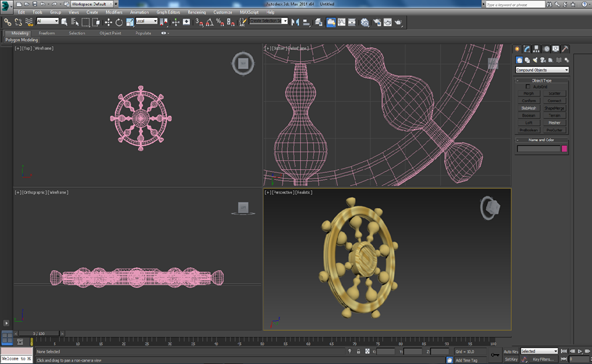
Task: Select the Cameras category icon
Action: (543, 60)
